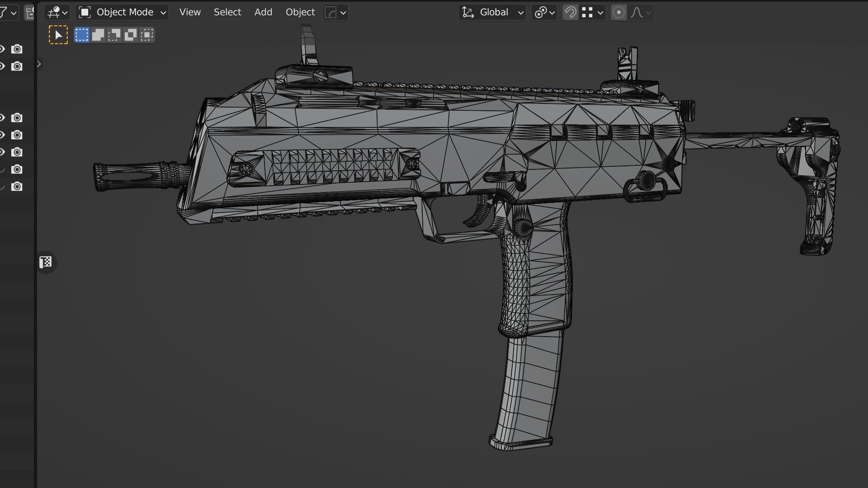868x488 pixels.
Task: Toggle render camera icon in the second outliner row
Action: coord(17,66)
